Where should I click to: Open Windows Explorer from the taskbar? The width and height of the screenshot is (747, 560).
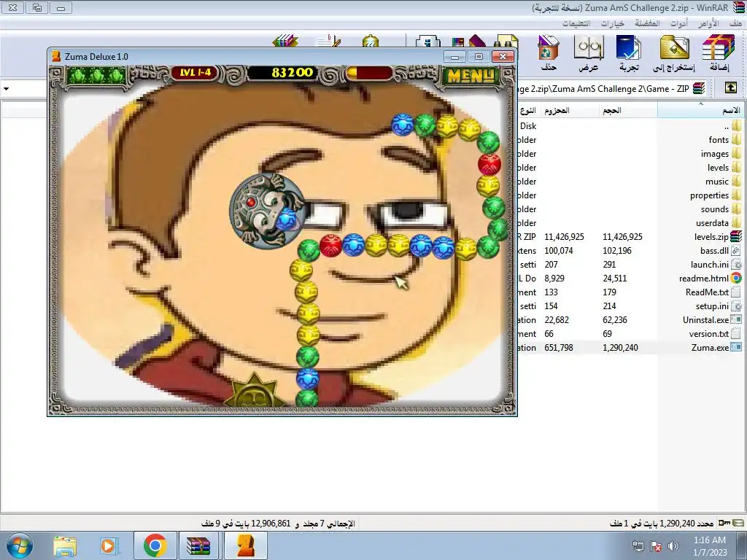pos(64,545)
